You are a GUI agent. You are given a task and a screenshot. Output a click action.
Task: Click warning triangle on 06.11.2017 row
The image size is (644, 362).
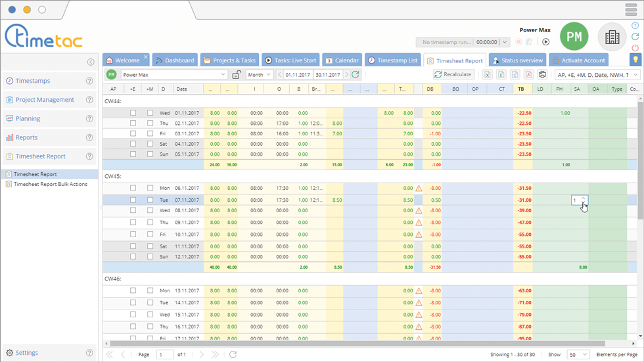pyautogui.click(x=419, y=188)
